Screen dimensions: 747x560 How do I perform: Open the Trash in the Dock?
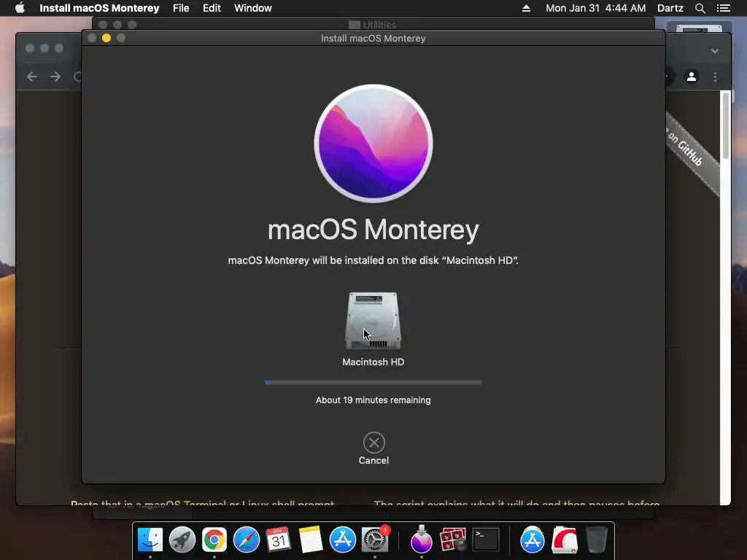click(x=597, y=540)
